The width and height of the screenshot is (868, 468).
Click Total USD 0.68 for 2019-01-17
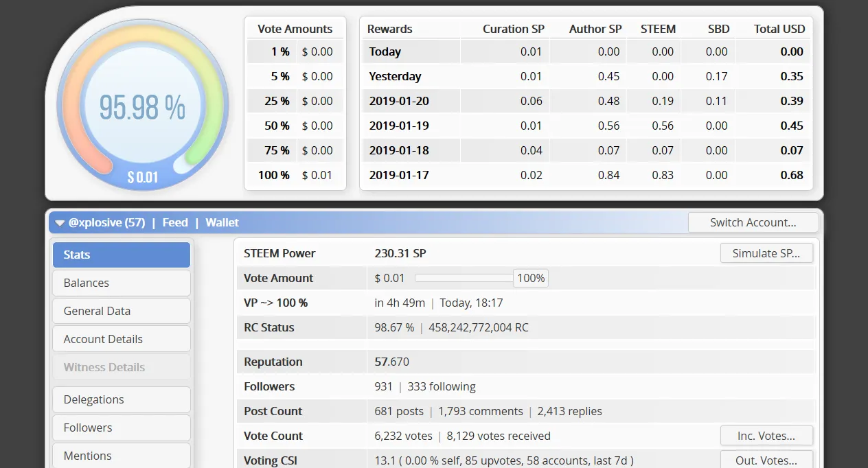pyautogui.click(x=792, y=175)
